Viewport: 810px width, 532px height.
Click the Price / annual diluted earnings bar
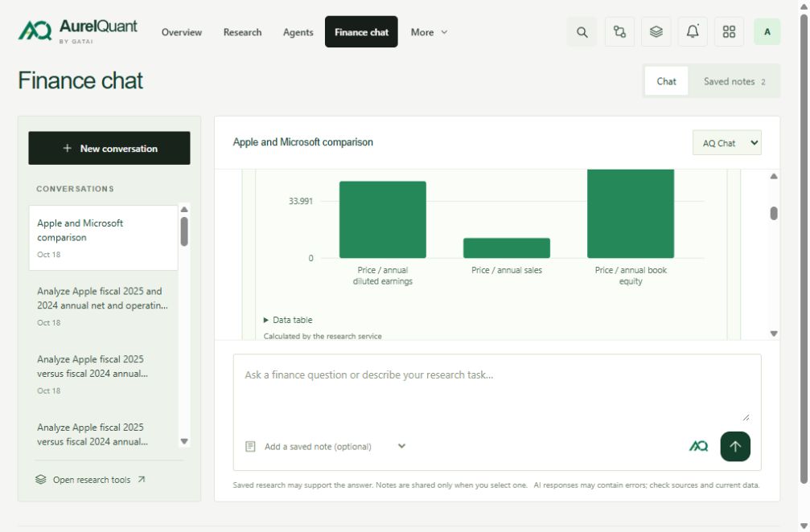click(x=383, y=219)
